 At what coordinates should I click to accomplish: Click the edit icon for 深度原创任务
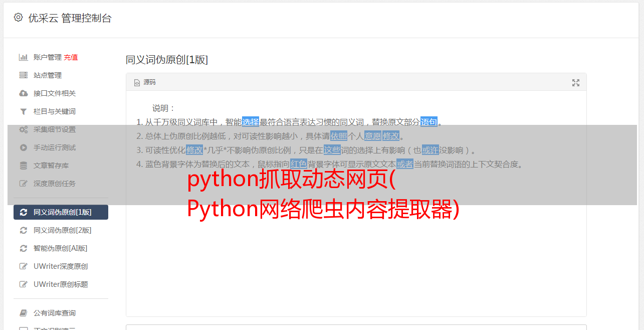(23, 184)
